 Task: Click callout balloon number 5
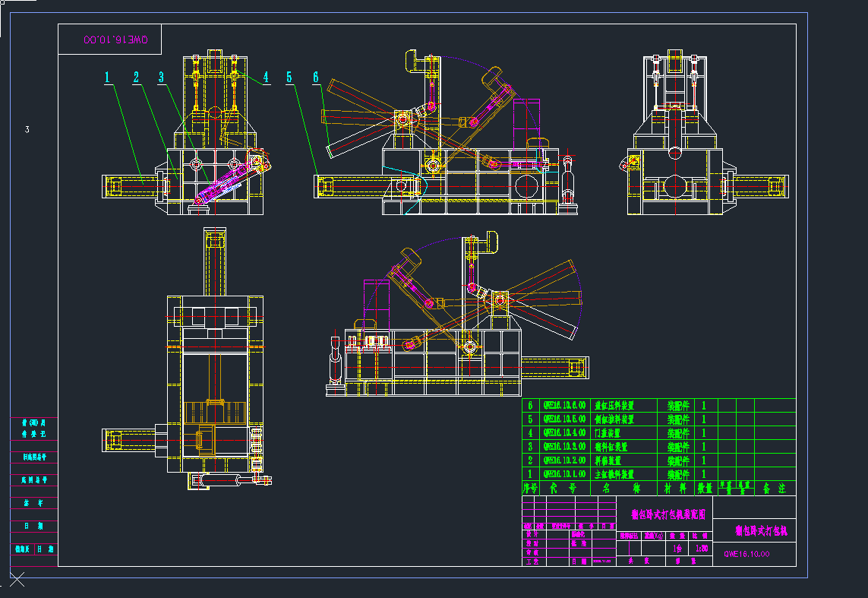tap(290, 77)
